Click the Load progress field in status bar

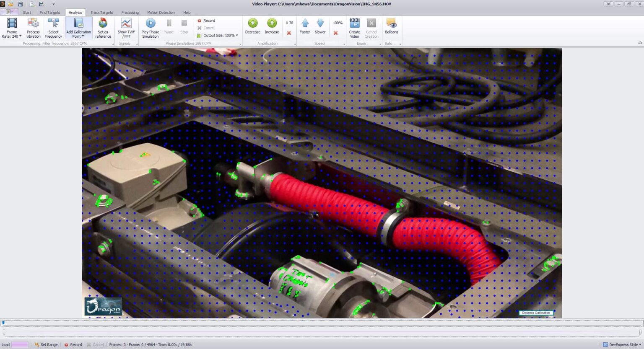pos(20,345)
